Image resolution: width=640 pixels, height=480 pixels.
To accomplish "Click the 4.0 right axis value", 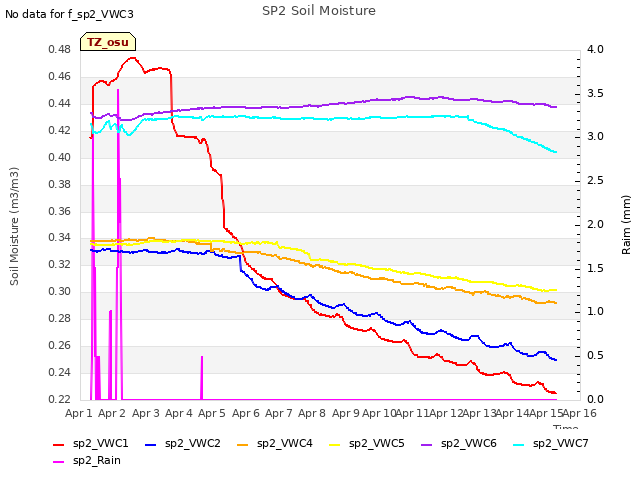I will tap(595, 50).
